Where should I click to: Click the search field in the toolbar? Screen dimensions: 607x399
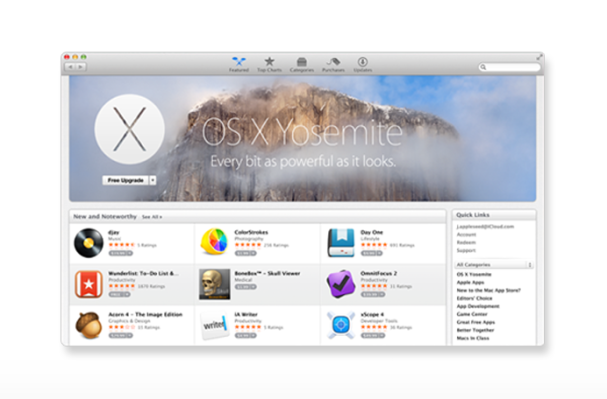[x=509, y=67]
